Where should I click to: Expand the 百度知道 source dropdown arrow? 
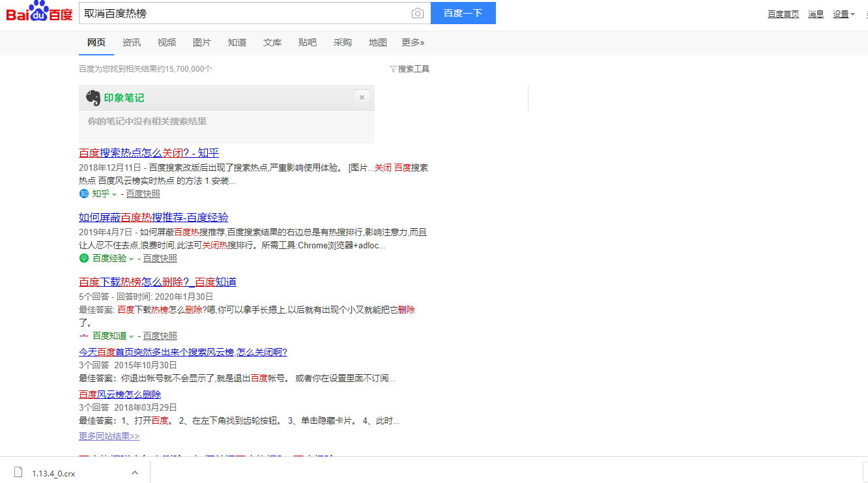[131, 336]
